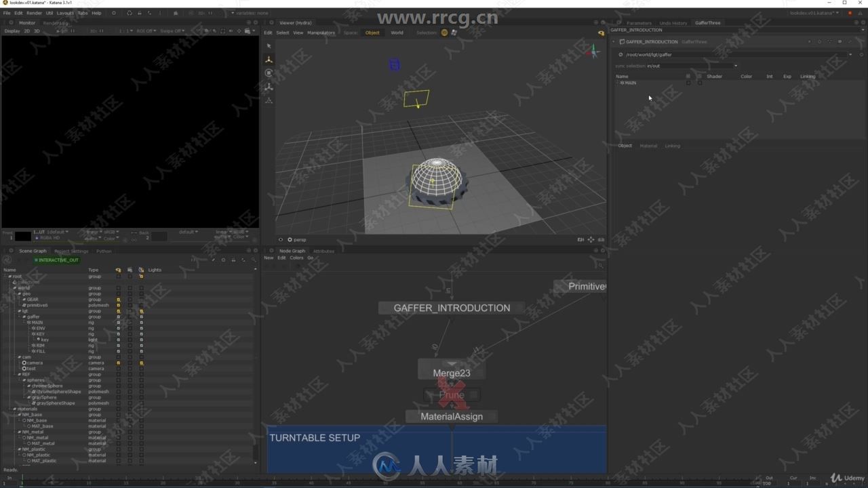The image size is (868, 488).
Task: Toggle light checkbox for ENV rig row
Action: [141, 328]
